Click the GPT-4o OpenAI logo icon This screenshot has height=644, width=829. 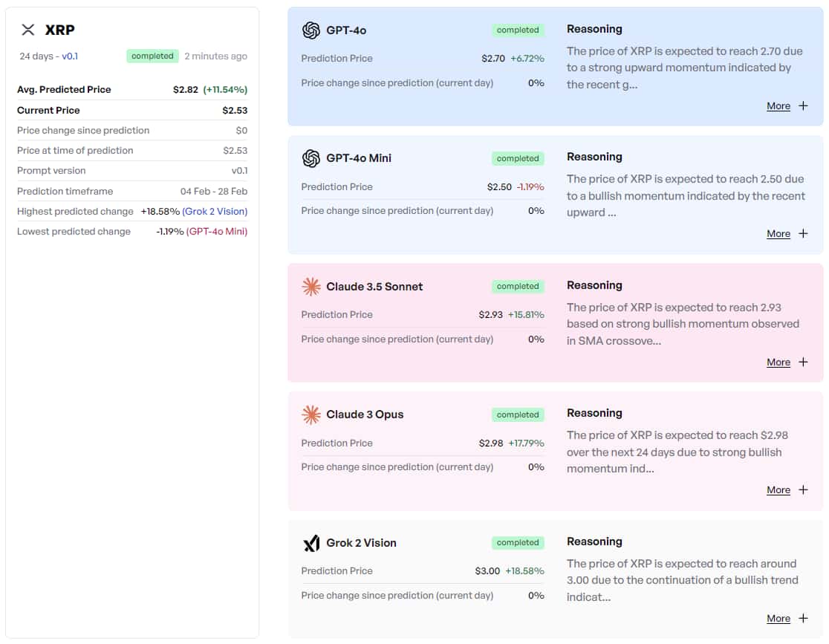(311, 30)
